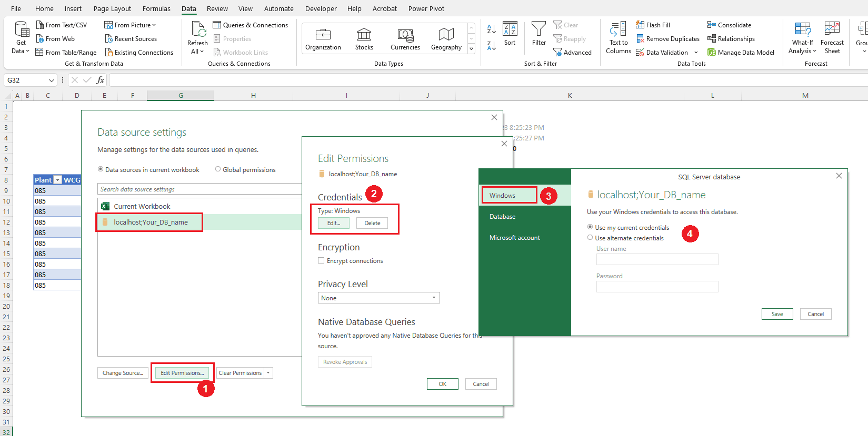Choose Use alternate credentials option
The image size is (868, 436).
point(590,238)
